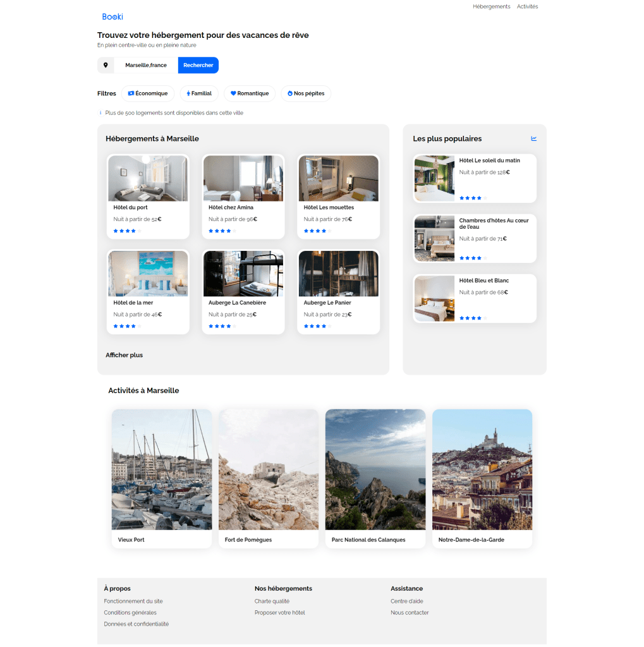Open Hôtel chez Amina room photo
644x647 pixels.
coord(243,178)
